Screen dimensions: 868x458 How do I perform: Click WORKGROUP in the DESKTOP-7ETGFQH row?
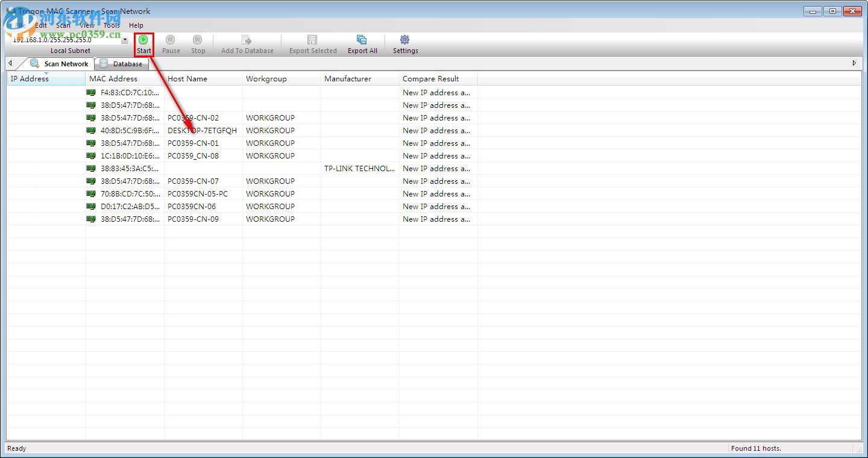270,130
